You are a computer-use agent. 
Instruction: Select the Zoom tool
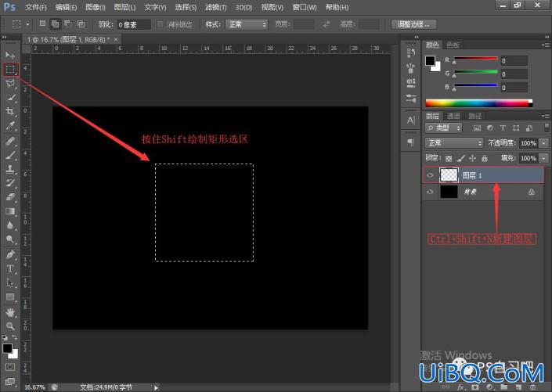[x=10, y=326]
